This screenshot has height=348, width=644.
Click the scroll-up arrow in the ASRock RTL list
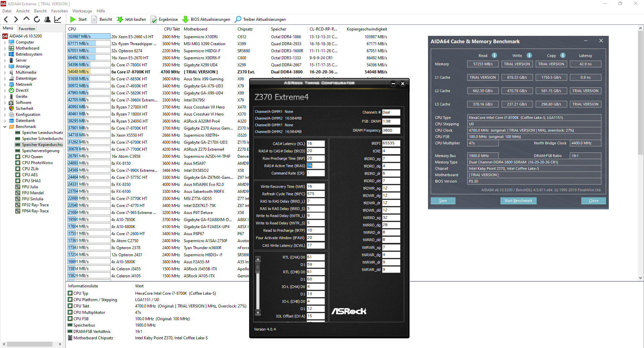[258, 259]
